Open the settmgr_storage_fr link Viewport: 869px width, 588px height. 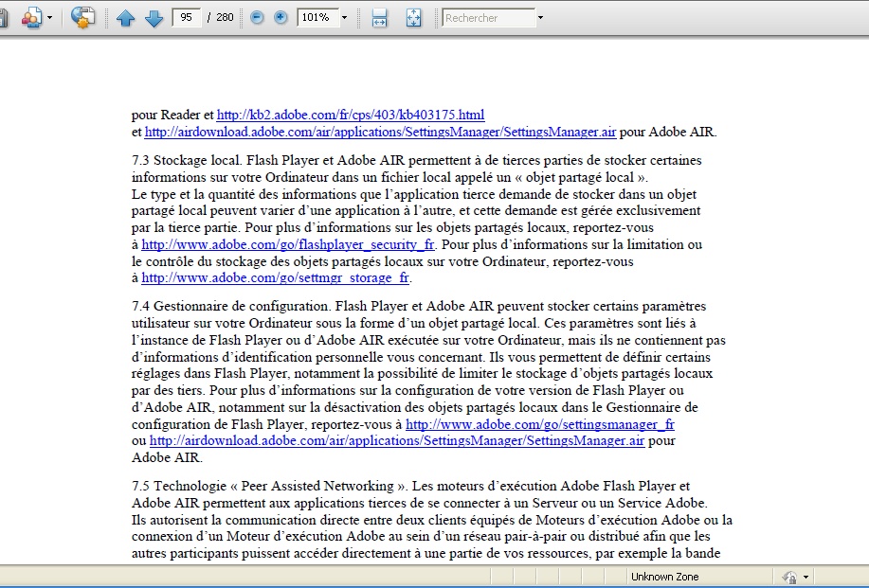pyautogui.click(x=275, y=278)
